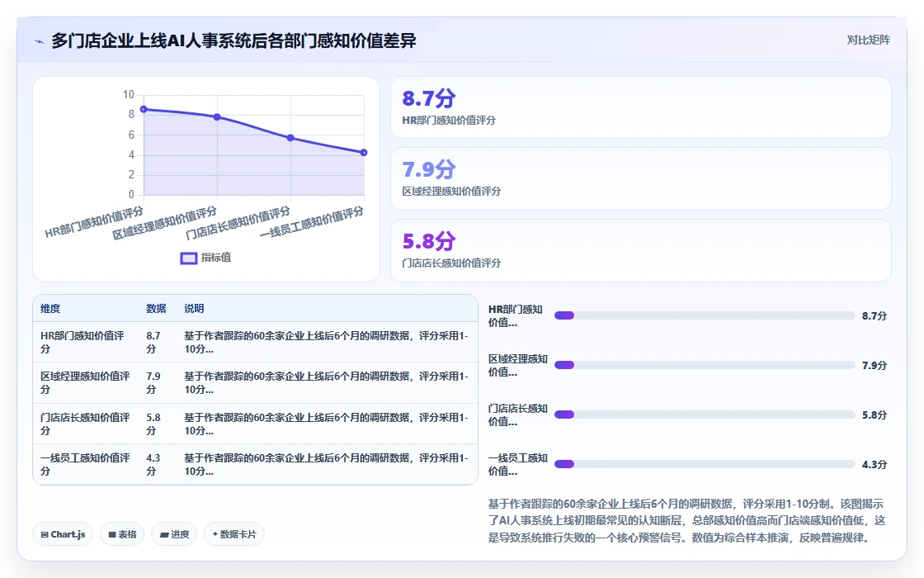This screenshot has width=924, height=578.
Task: Click the 8.7分 value beside progress bar
Action: pos(874,316)
